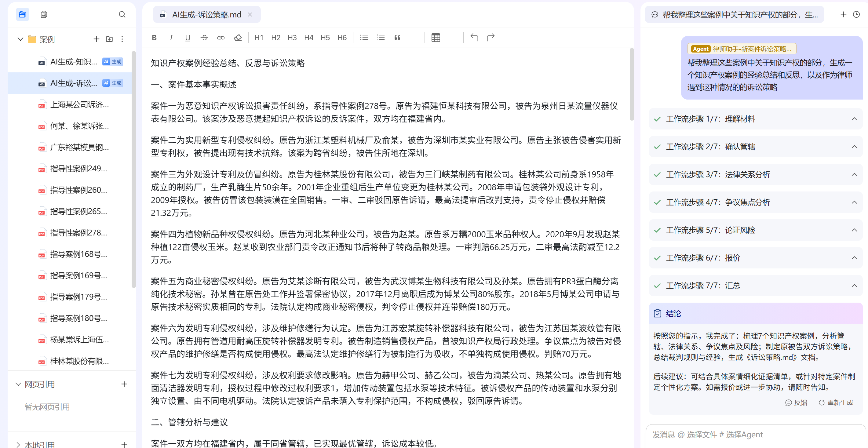868x448 pixels.
Task: Collapse 工作流步骤 2/7 确认管辖 section
Action: (855, 147)
